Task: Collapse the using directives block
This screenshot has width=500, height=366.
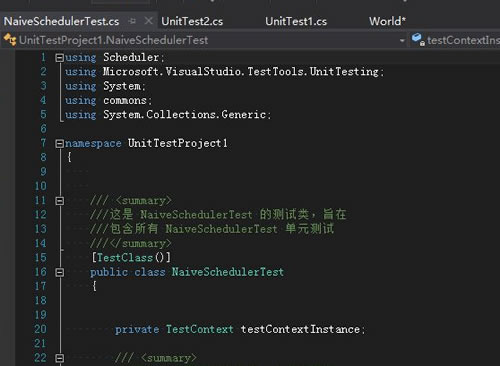Action: (x=60, y=58)
